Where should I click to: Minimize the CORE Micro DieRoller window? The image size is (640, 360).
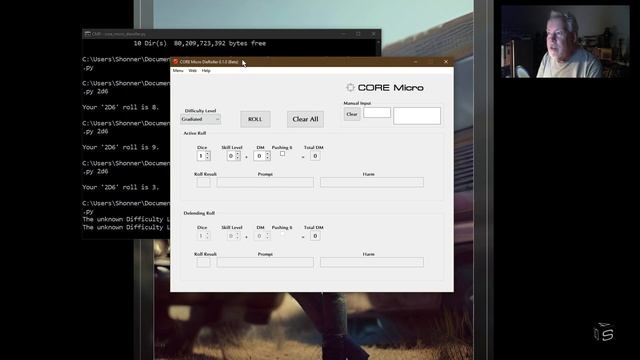click(416, 62)
